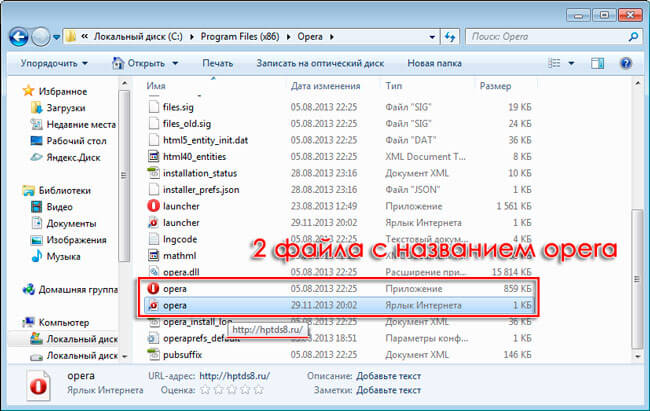Expand the arrow after Program Files (x86)

[x=289, y=37]
